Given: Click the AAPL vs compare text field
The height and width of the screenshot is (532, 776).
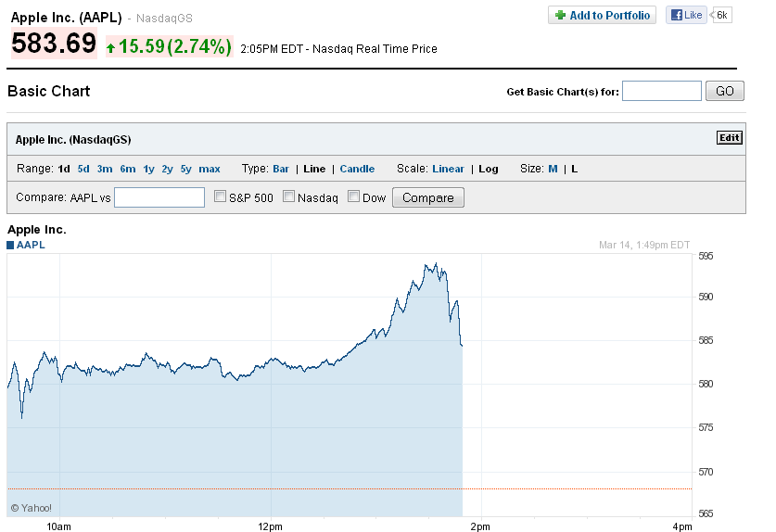Looking at the screenshot, I should tap(159, 197).
